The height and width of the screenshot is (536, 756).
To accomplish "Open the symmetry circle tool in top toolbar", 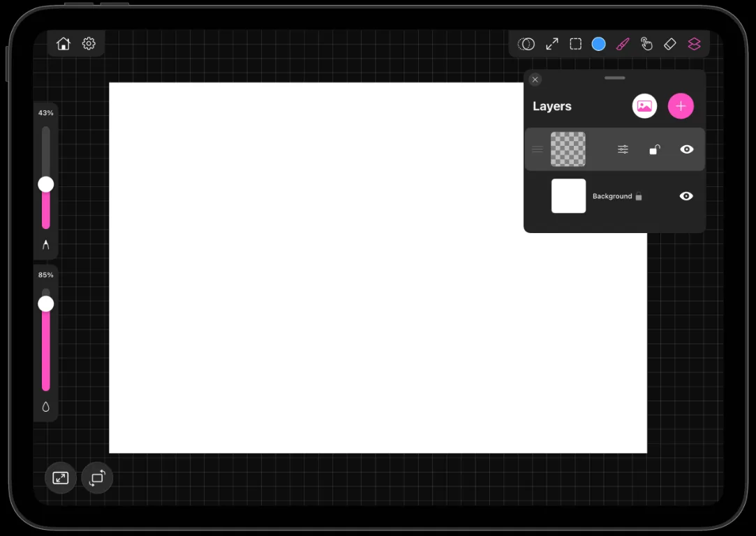I will pos(526,45).
